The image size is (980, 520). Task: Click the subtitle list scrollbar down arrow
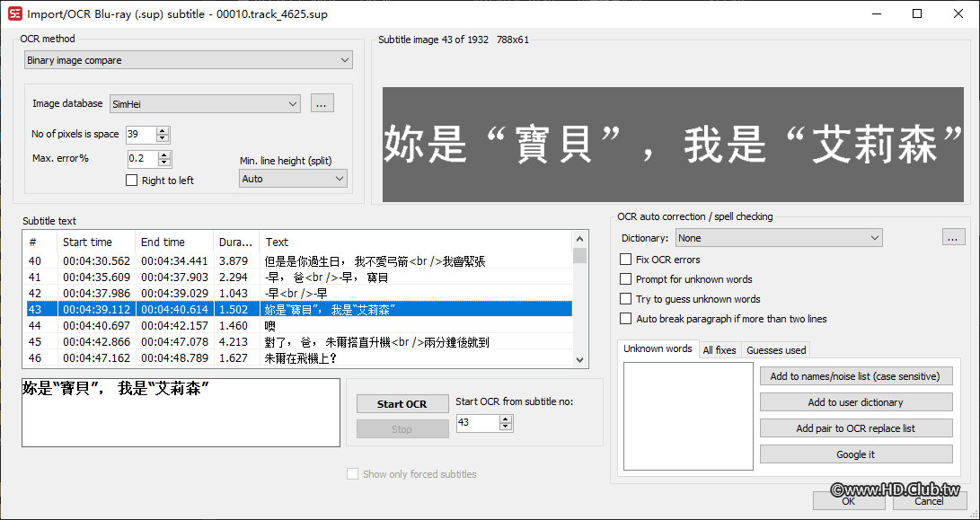[x=579, y=361]
